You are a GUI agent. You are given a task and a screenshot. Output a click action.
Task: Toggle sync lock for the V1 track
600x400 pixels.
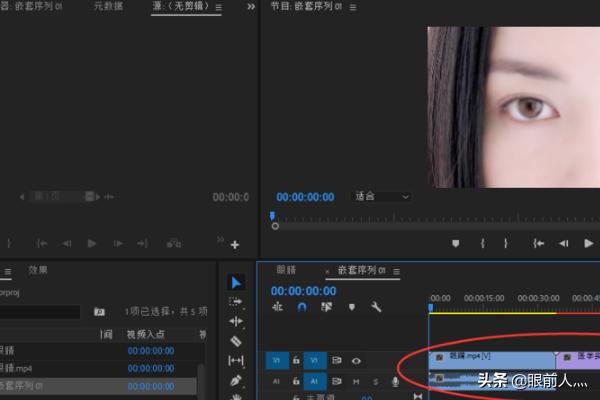pyautogui.click(x=337, y=361)
